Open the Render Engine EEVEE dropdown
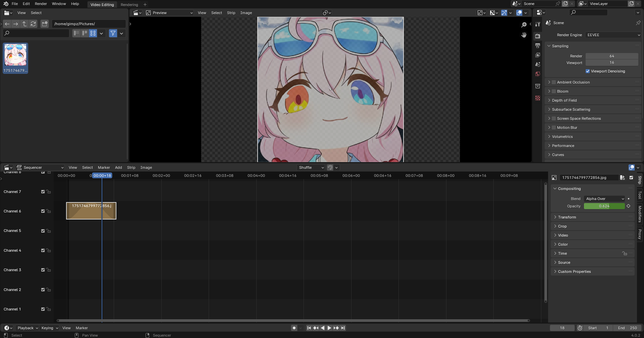Screen dimensions: 644x338 pyautogui.click(x=613, y=35)
